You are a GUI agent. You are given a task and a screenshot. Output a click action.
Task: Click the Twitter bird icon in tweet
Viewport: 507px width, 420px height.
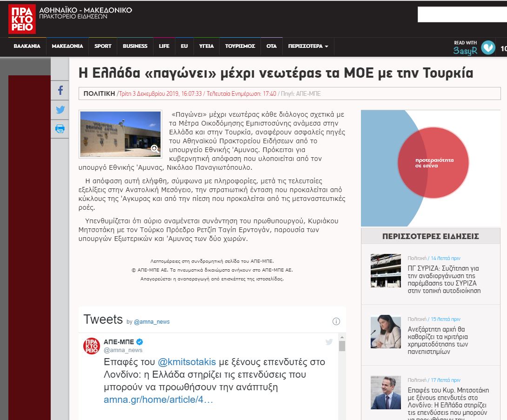click(329, 342)
